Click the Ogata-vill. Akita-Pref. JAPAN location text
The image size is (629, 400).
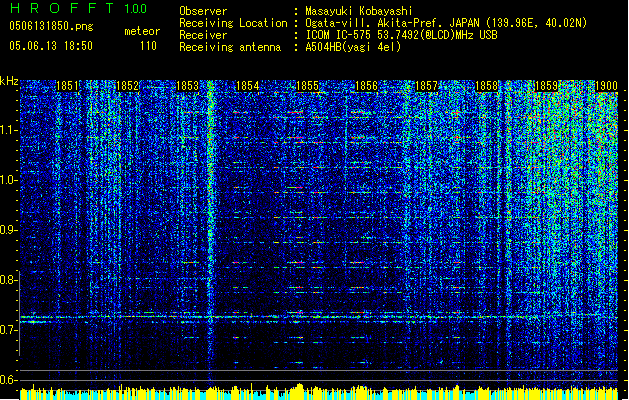pos(446,23)
